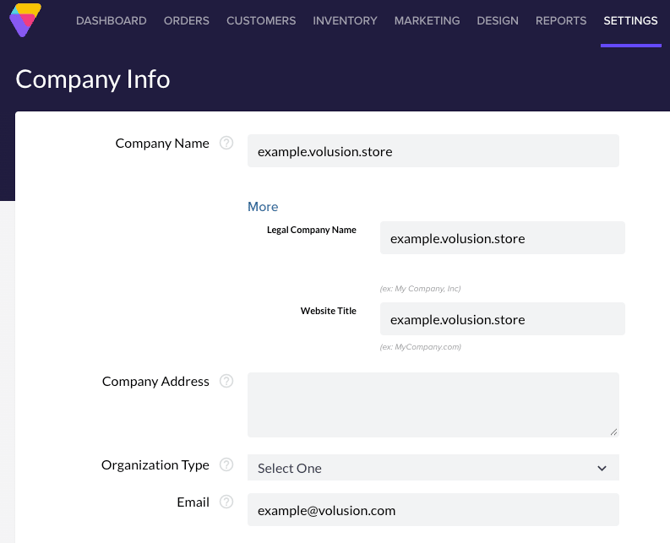Image resolution: width=670 pixels, height=543 pixels.
Task: Expand the Organization Type dropdown
Action: (433, 468)
